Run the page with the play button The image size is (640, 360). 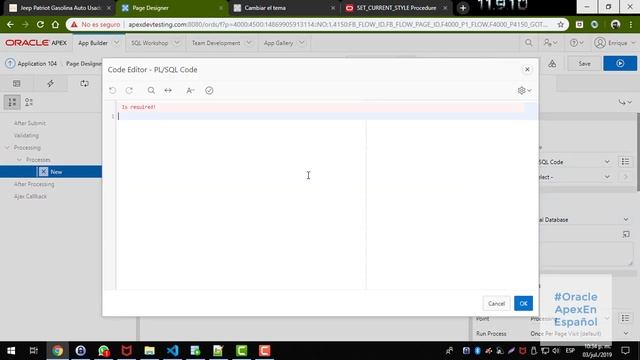click(x=620, y=64)
